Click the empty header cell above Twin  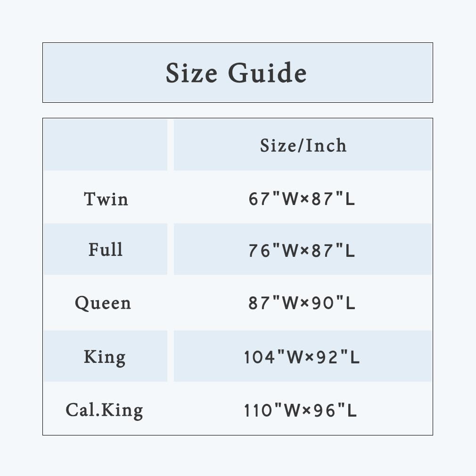coord(105,145)
